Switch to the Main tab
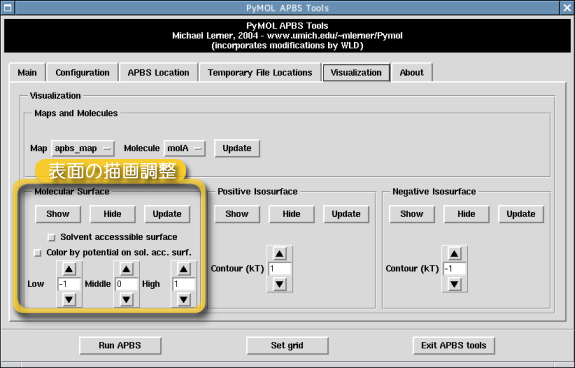575x368 pixels. click(27, 73)
